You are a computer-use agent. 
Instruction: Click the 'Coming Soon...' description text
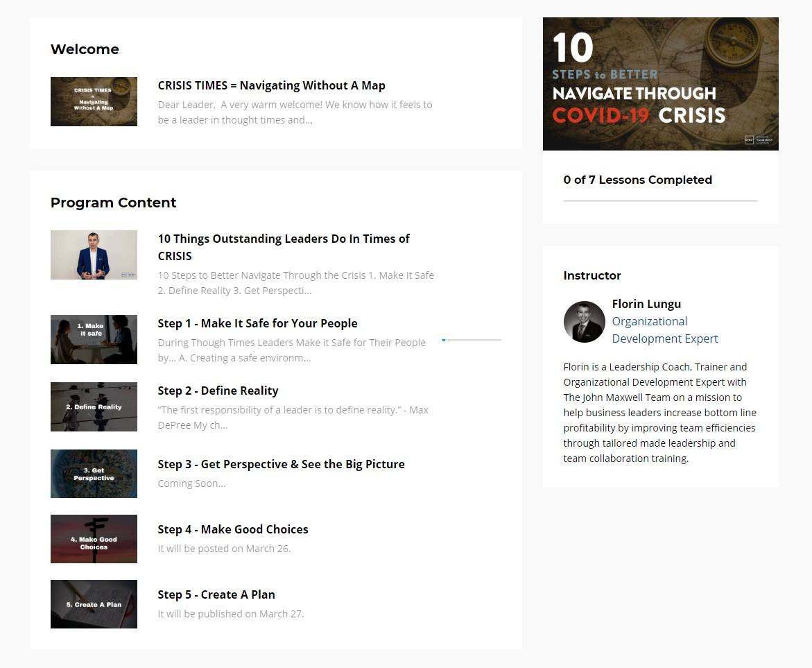tap(191, 483)
